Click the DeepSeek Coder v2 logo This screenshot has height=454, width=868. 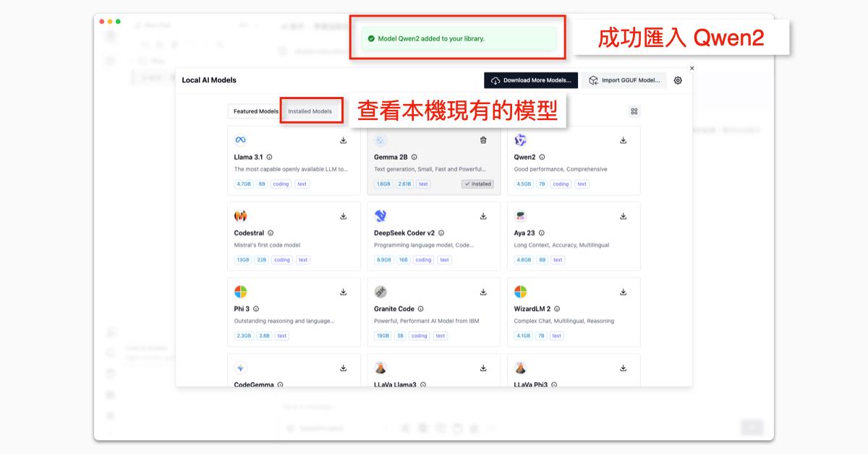380,216
